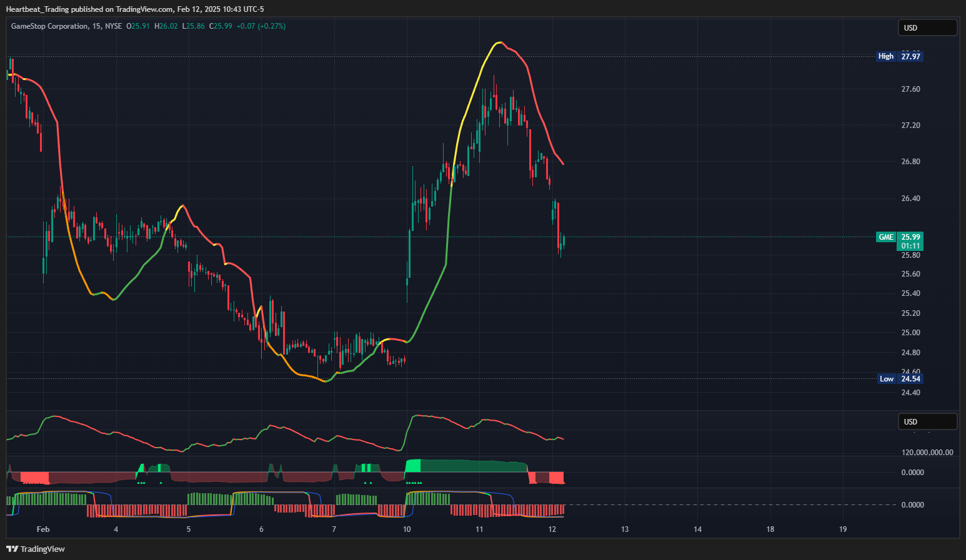Click the Heartbeat_Trading published header text
This screenshot has height=560, width=966.
(135, 9)
